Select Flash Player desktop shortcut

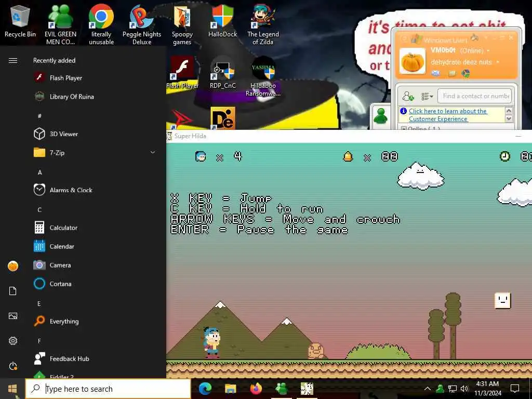182,72
